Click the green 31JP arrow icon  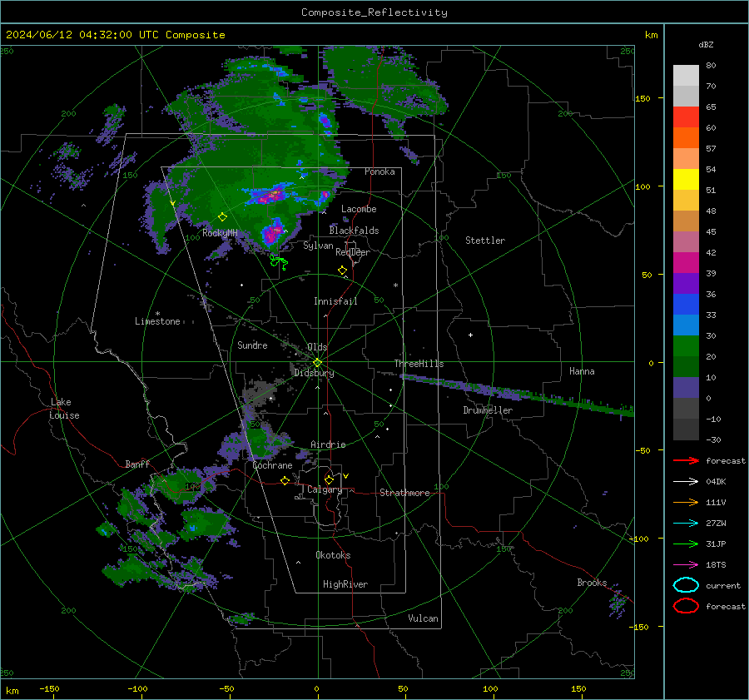pyautogui.click(x=686, y=544)
